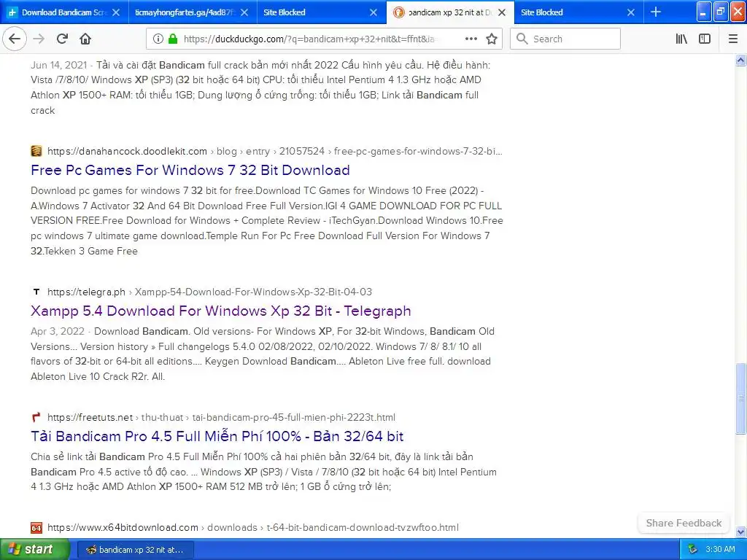747x560 pixels.
Task: Focus the browser Search box
Action: [565, 39]
